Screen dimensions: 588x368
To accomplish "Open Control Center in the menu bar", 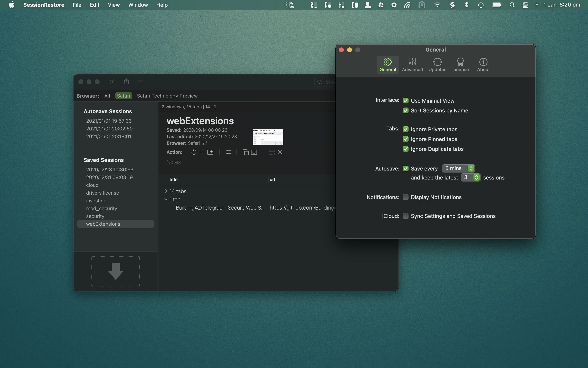I will point(525,5).
